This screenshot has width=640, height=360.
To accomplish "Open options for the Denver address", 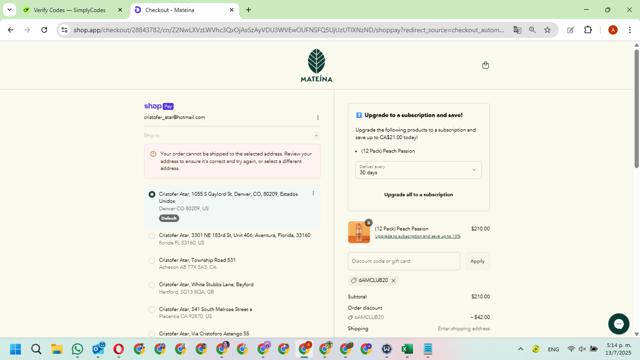I will (x=313, y=193).
